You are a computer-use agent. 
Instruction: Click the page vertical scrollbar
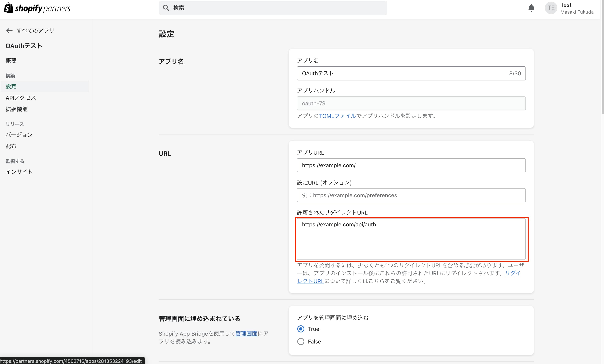(603, 57)
